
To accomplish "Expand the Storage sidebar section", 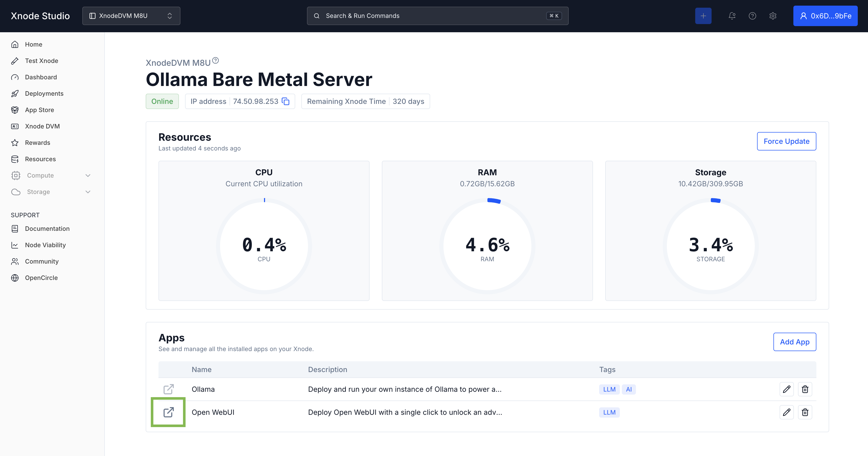I will click(51, 192).
